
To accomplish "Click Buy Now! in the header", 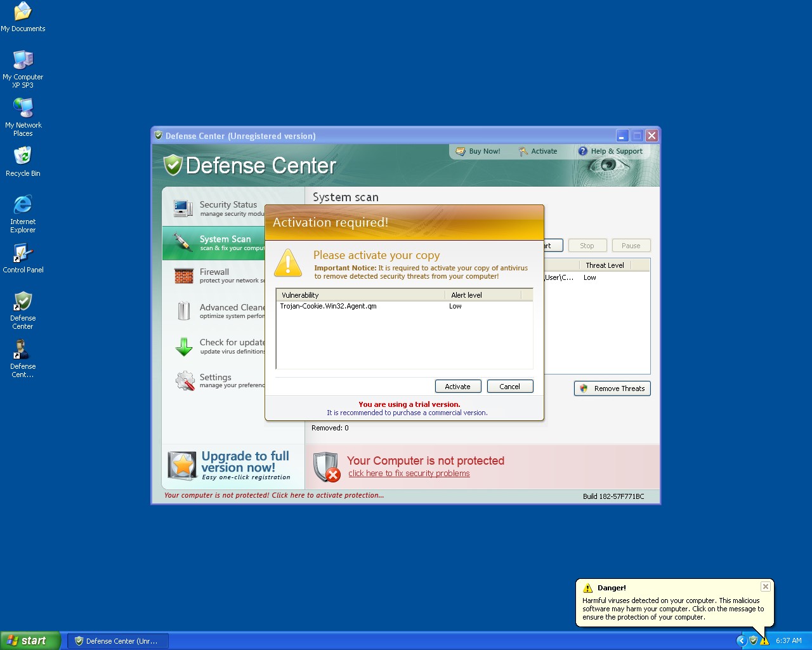I will (478, 151).
